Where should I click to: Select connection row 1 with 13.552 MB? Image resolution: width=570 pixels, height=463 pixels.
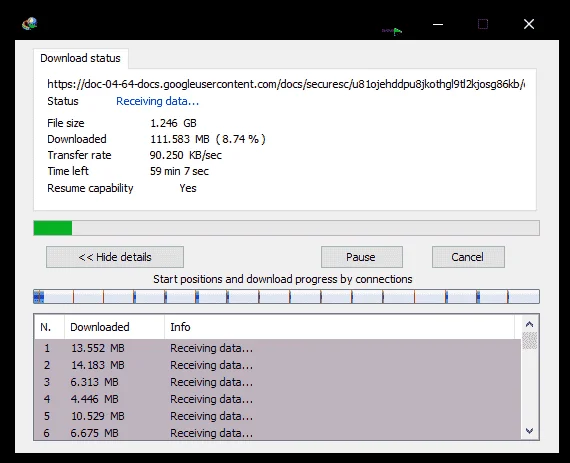278,348
